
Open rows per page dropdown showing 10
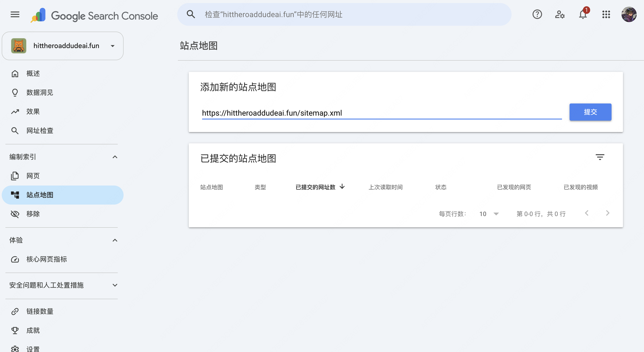tap(489, 214)
